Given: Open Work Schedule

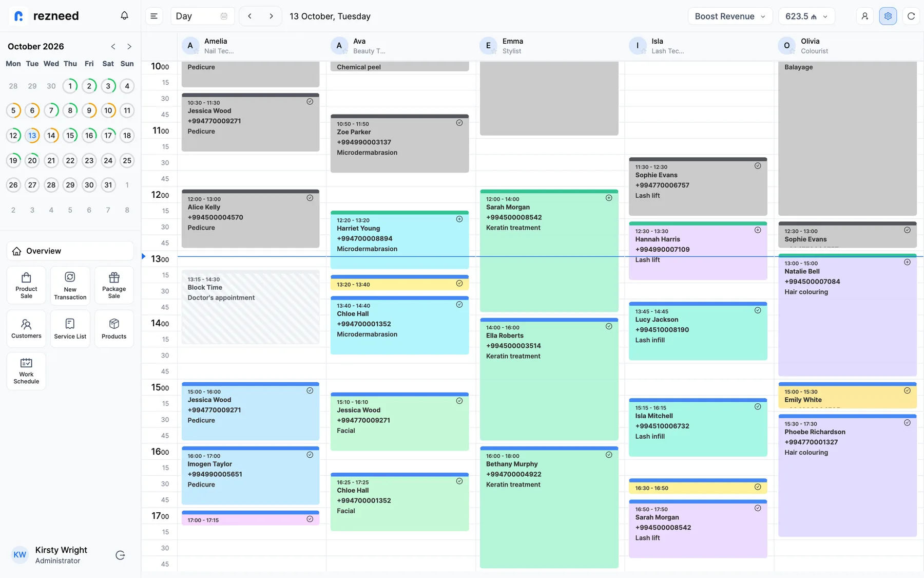Looking at the screenshot, I should point(26,371).
